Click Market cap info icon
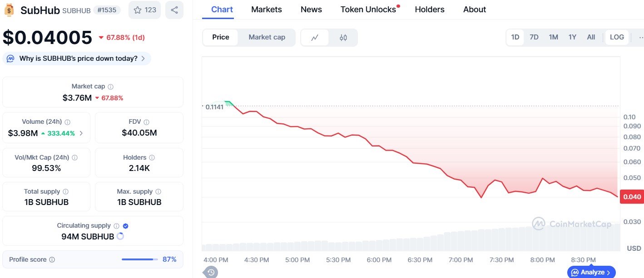 pos(110,87)
